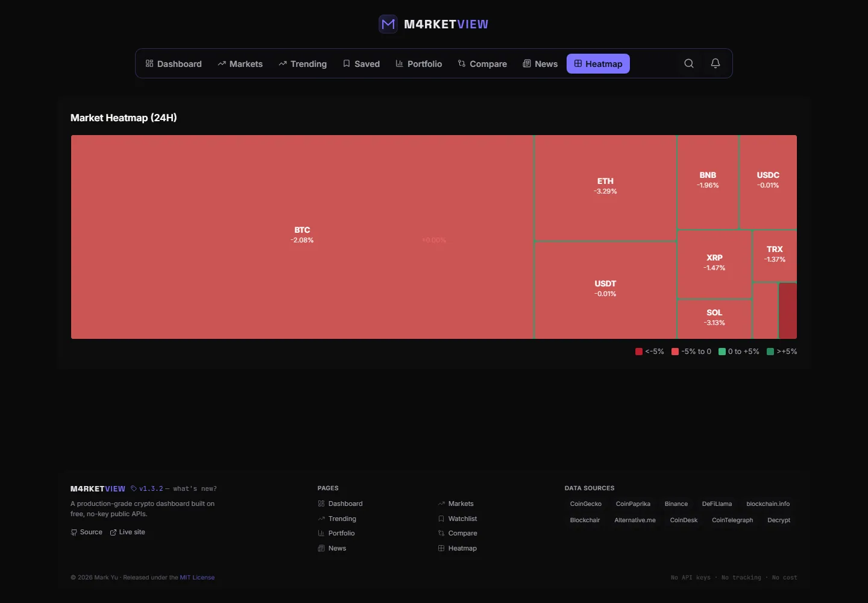This screenshot has height=603, width=868.
Task: Click the M4RKETVIEW logo icon
Action: click(x=388, y=24)
